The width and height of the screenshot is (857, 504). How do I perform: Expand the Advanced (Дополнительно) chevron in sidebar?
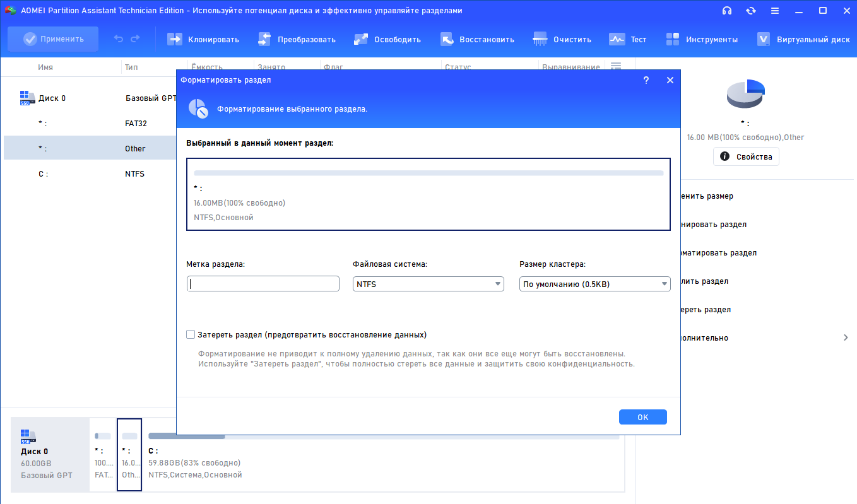pyautogui.click(x=846, y=338)
